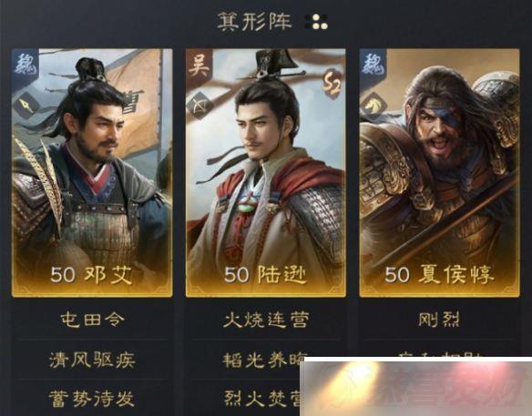Select the 蓄势待发 skill
The image size is (532, 416).
(x=92, y=399)
